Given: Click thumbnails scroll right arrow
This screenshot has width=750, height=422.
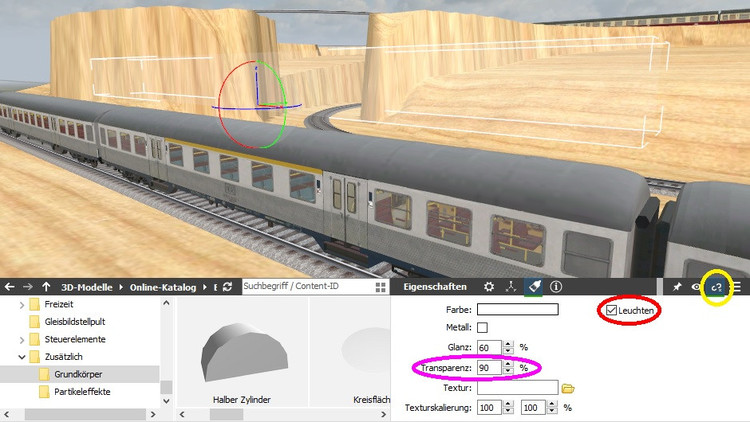Looking at the screenshot, I should (384, 414).
